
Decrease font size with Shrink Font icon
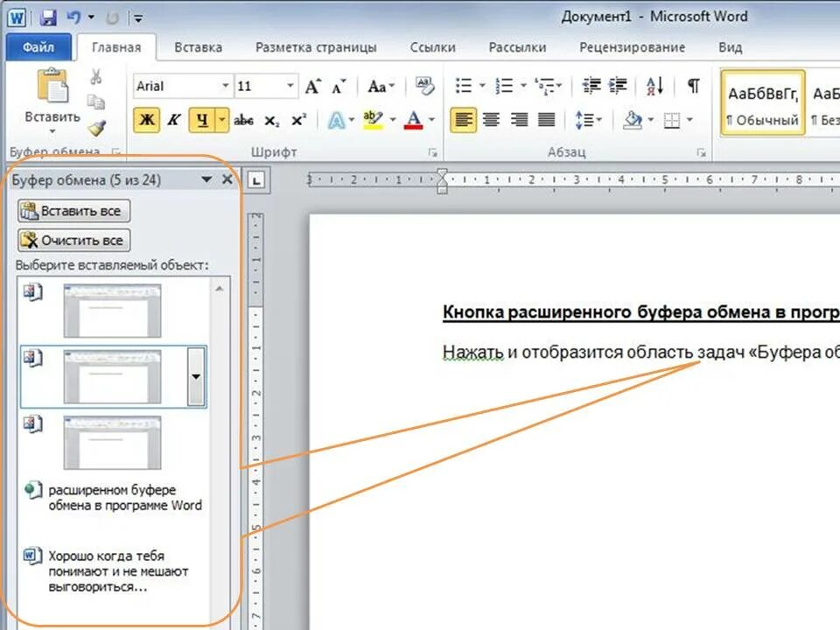pos(339,87)
